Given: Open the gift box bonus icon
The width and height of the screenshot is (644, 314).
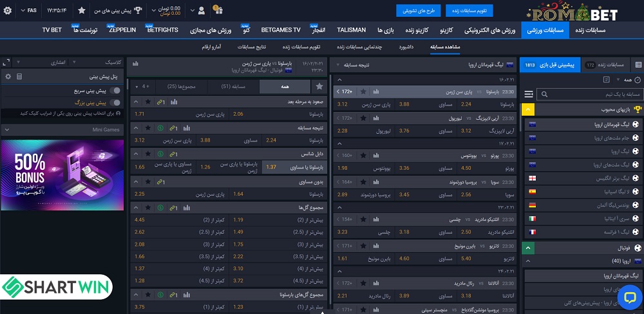Looking at the screenshot, I should [218, 10].
